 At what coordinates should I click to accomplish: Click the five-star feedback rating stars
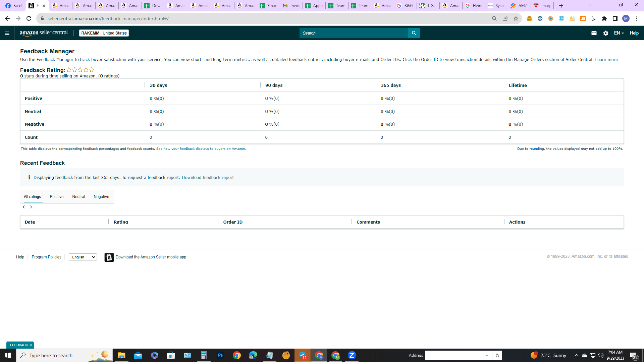tap(80, 70)
